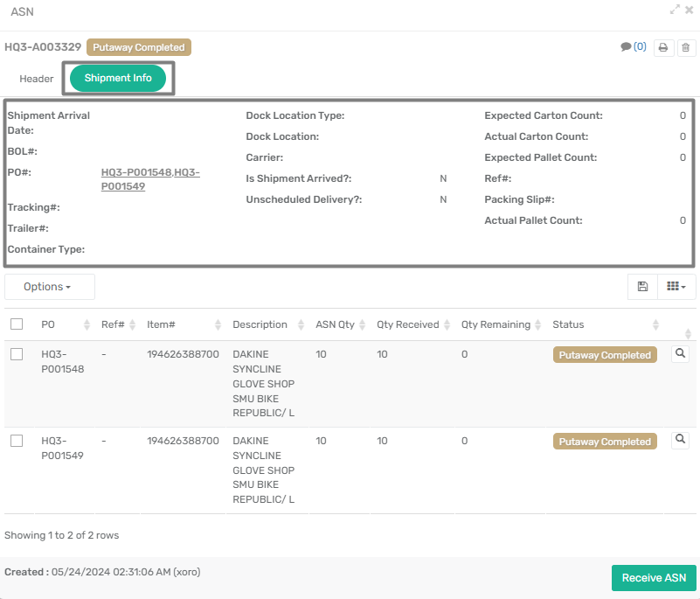Click the Unscheduled Delivery? label
This screenshot has width=700, height=599.
click(x=304, y=199)
